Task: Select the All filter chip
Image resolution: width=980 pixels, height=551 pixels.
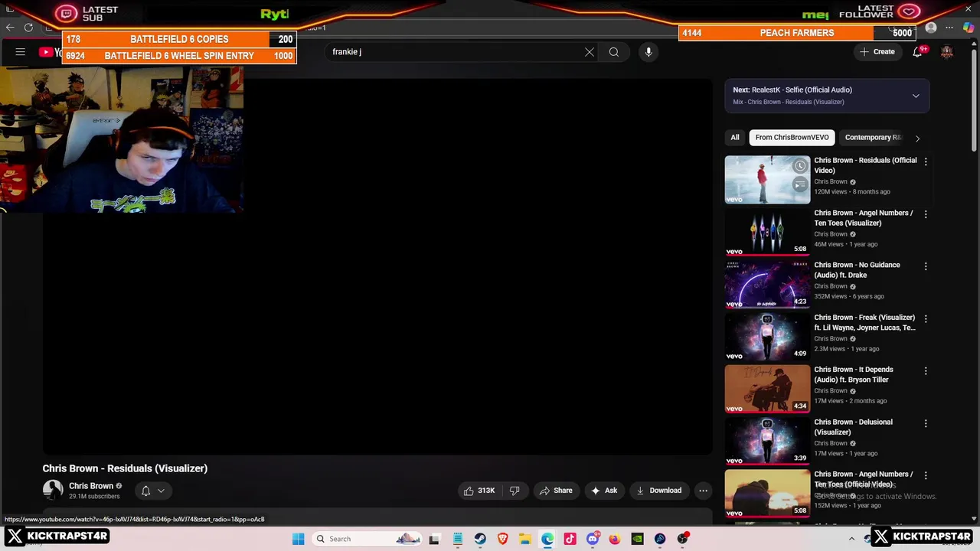Action: 735,138
